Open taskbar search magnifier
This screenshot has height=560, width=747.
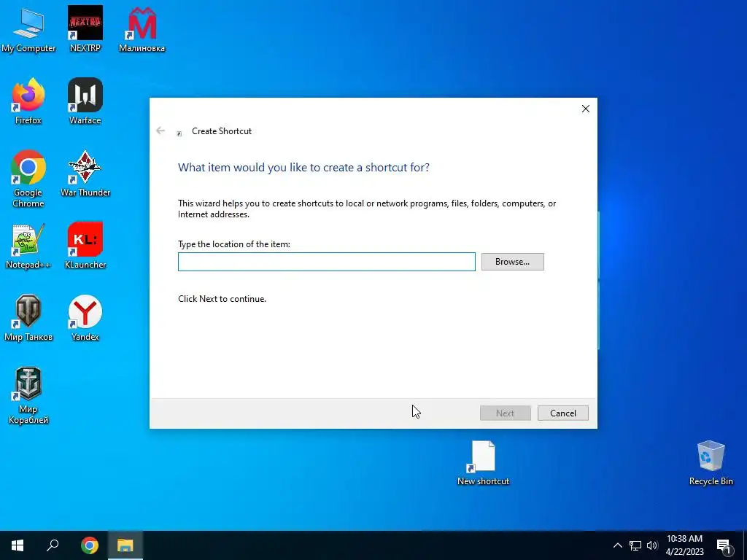(x=53, y=545)
